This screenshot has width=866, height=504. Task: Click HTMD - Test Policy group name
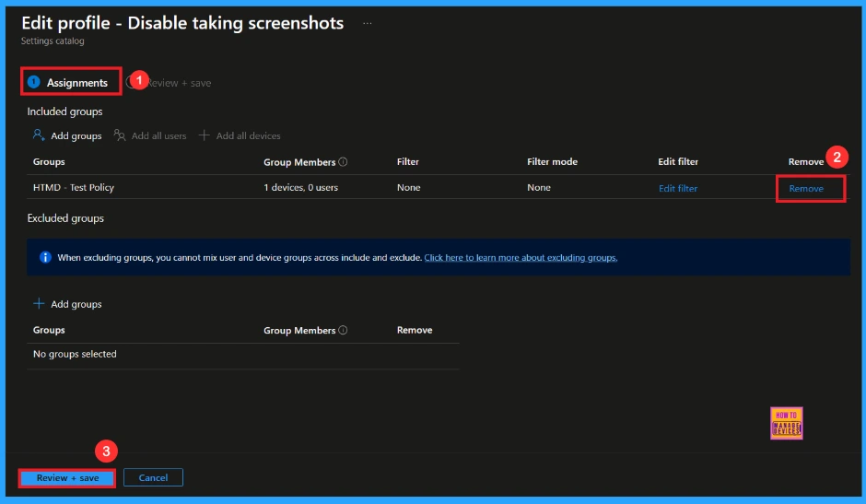(74, 187)
